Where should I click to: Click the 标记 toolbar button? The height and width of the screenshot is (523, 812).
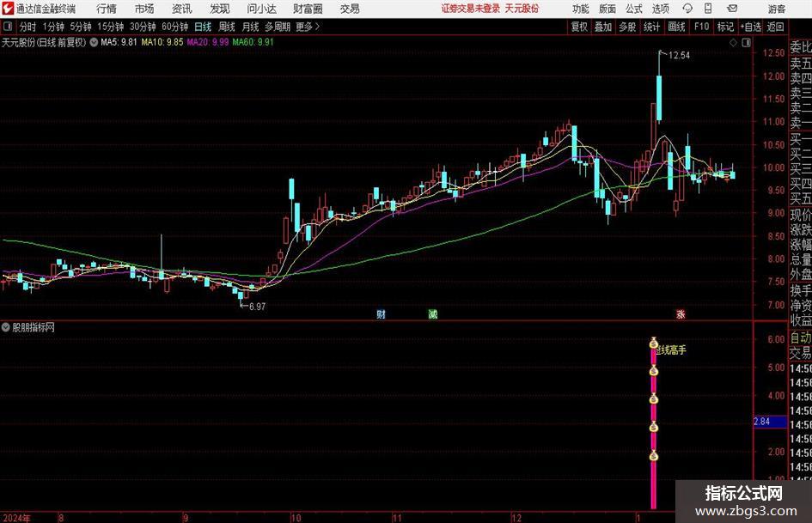[725, 27]
